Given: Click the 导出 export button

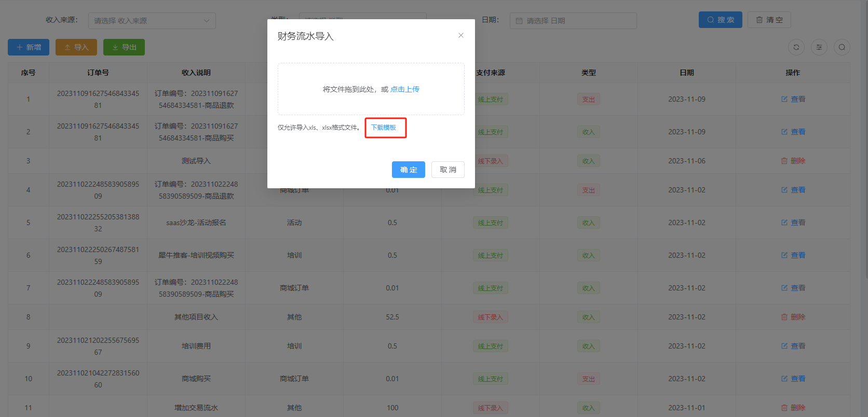Looking at the screenshot, I should 124,47.
